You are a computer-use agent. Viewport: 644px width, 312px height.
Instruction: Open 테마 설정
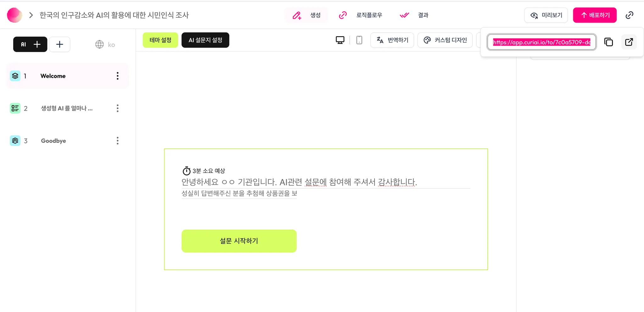point(160,40)
